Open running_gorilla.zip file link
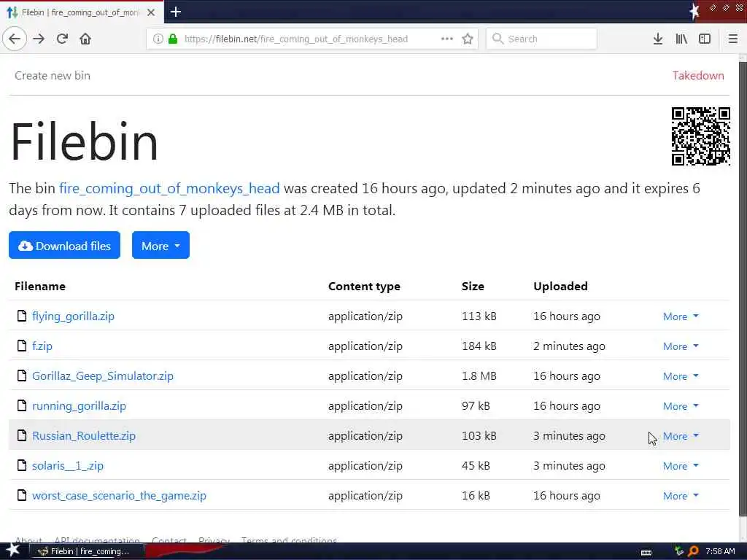The image size is (747, 560). pyautogui.click(x=79, y=406)
